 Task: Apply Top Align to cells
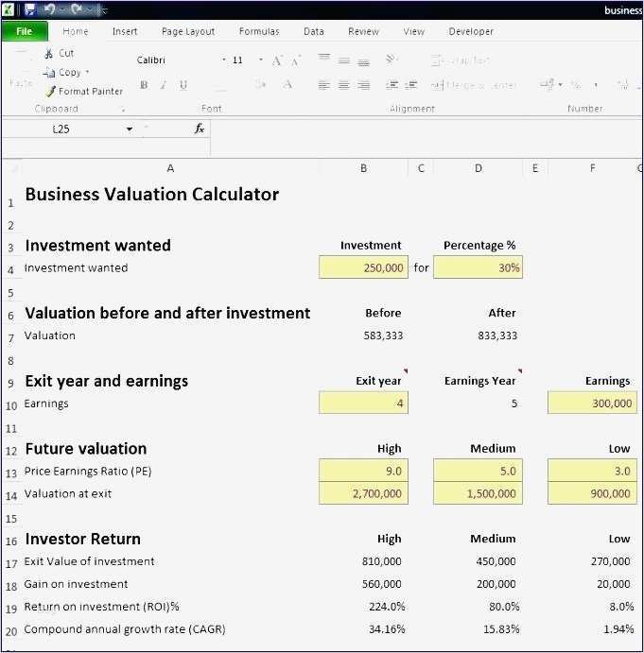pyautogui.click(x=323, y=58)
